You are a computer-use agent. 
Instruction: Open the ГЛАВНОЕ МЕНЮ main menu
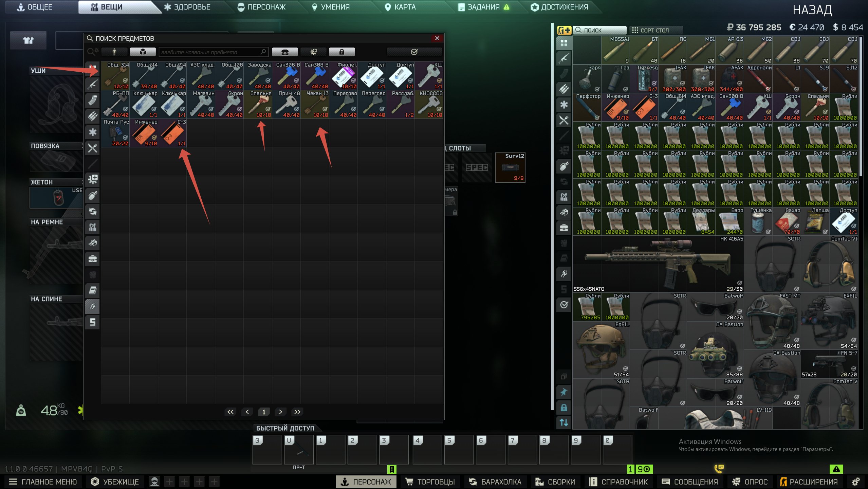(x=43, y=482)
